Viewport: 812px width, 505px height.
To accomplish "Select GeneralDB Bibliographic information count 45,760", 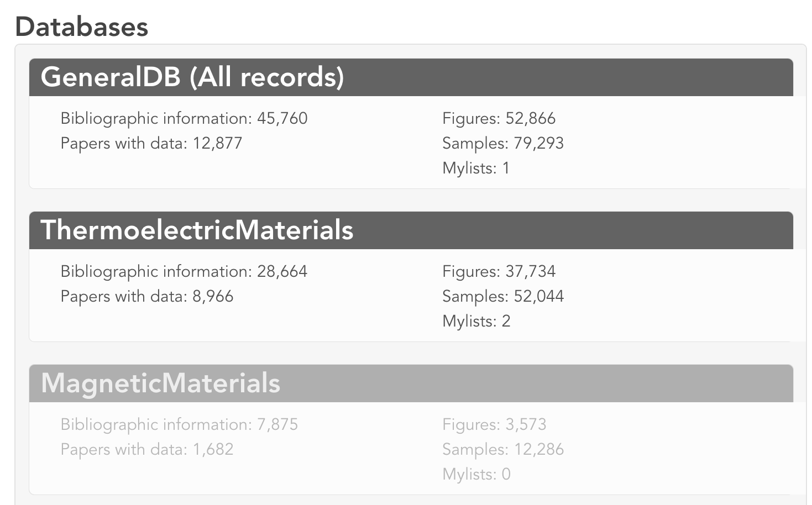I will coord(184,118).
